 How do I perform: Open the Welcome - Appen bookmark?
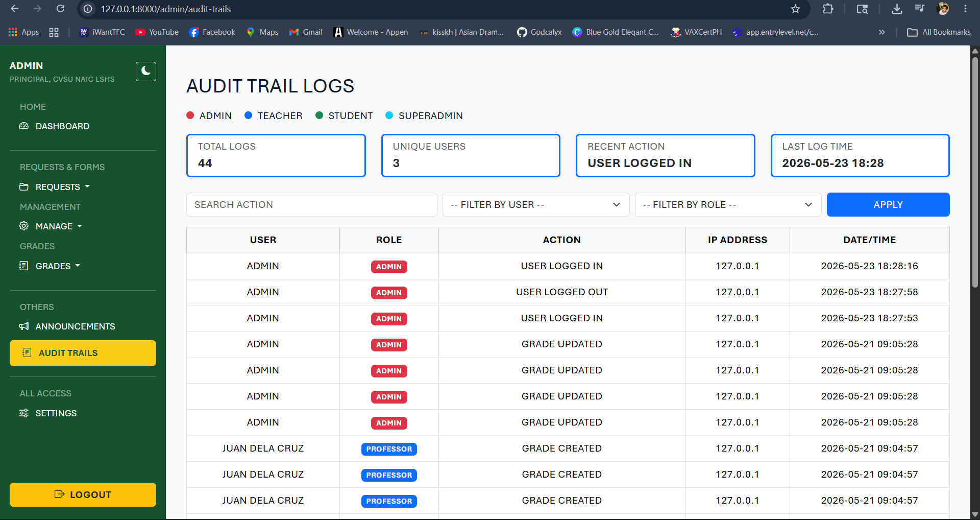pos(371,32)
